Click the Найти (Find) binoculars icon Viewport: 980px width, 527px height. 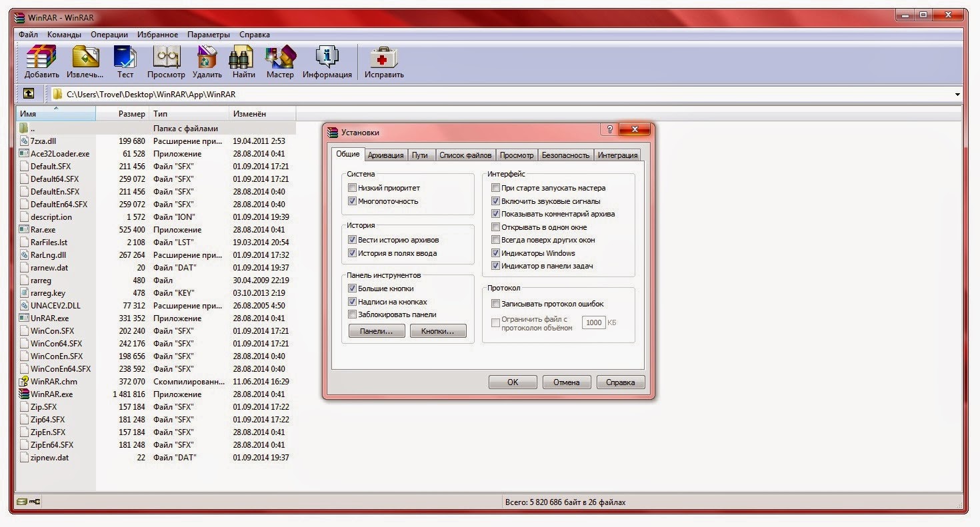coord(241,57)
